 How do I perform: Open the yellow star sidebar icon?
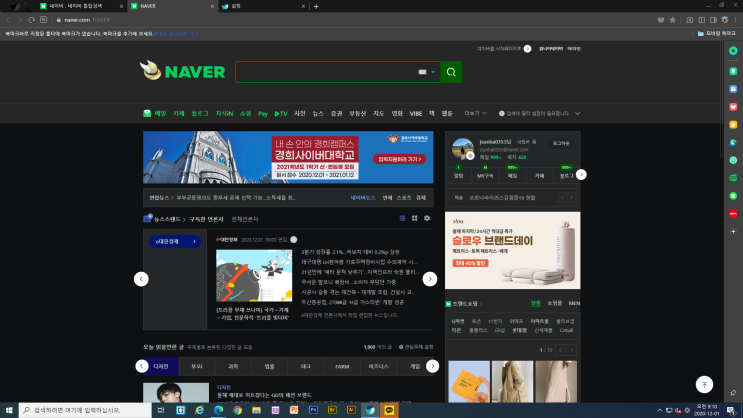733,125
